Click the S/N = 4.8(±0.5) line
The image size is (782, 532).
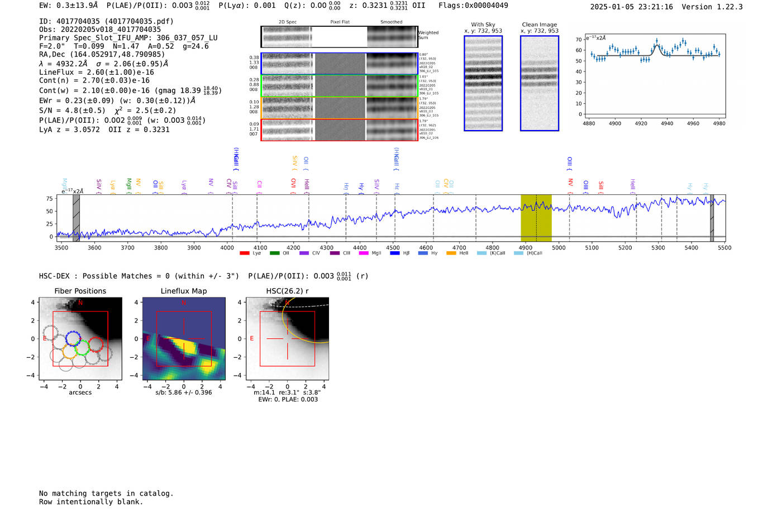point(108,111)
